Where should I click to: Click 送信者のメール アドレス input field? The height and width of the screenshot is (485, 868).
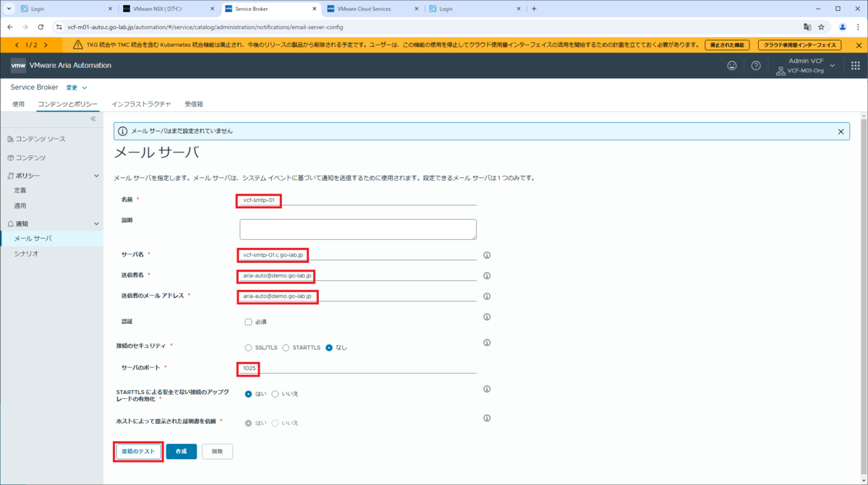pyautogui.click(x=358, y=296)
